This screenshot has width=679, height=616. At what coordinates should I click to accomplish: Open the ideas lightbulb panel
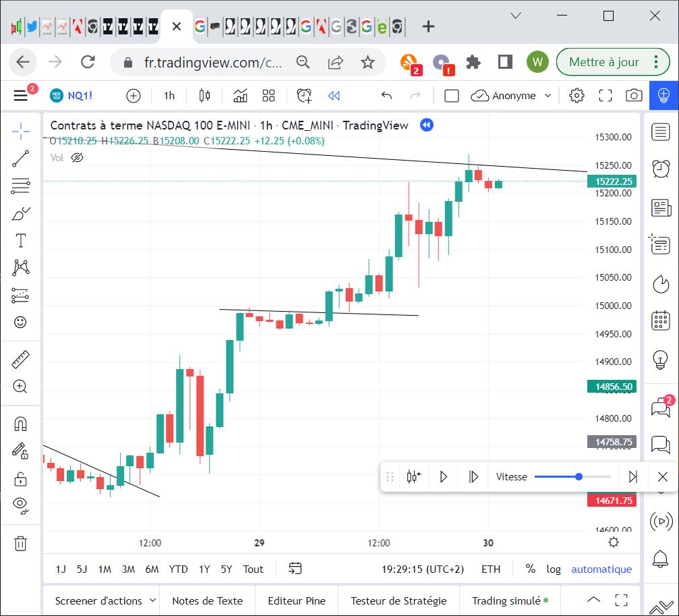[x=661, y=360]
